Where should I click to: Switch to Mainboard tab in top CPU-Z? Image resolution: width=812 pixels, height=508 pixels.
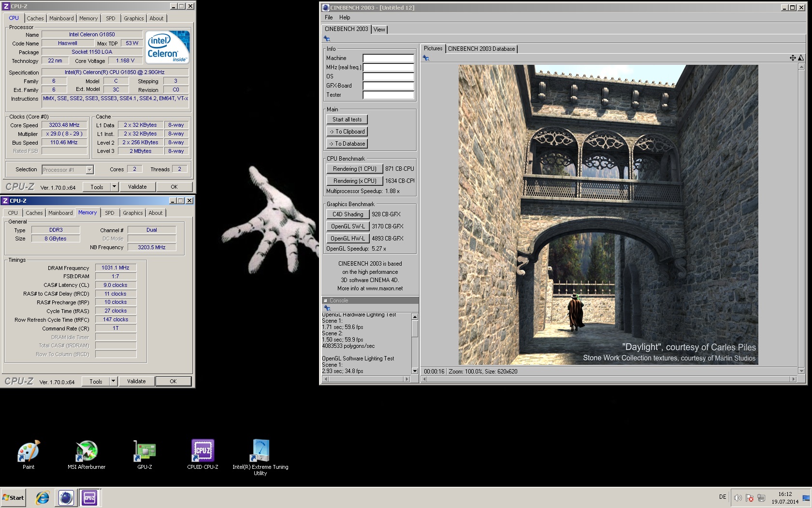tap(62, 18)
